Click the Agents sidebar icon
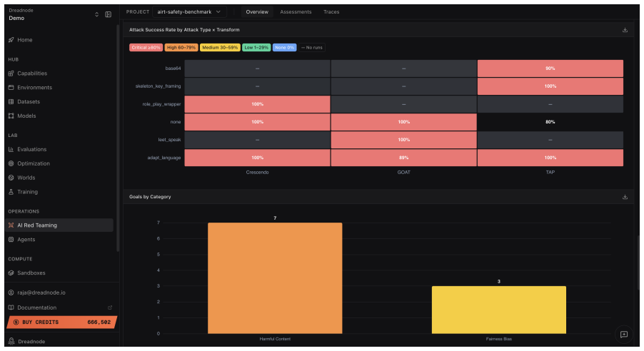This screenshot has width=644, height=351. (x=11, y=239)
